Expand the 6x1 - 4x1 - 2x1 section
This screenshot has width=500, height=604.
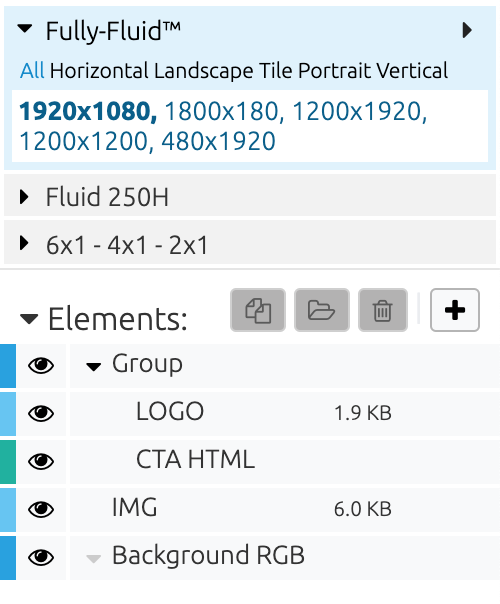coord(24,243)
